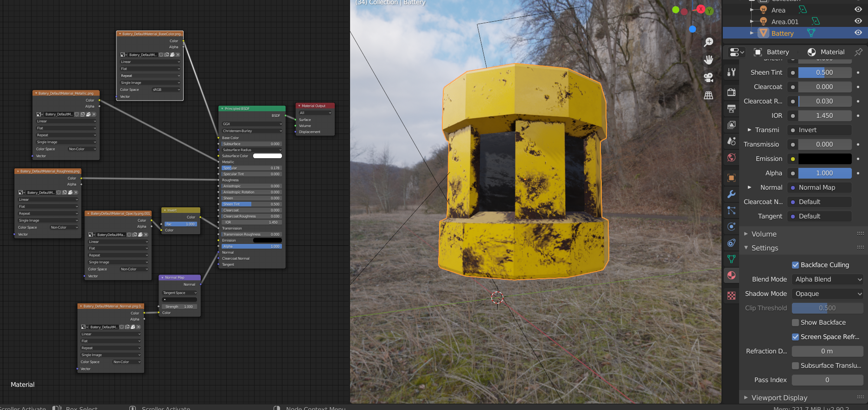The width and height of the screenshot is (868, 410).
Task: Toggle pin icon in properties header
Action: point(858,52)
